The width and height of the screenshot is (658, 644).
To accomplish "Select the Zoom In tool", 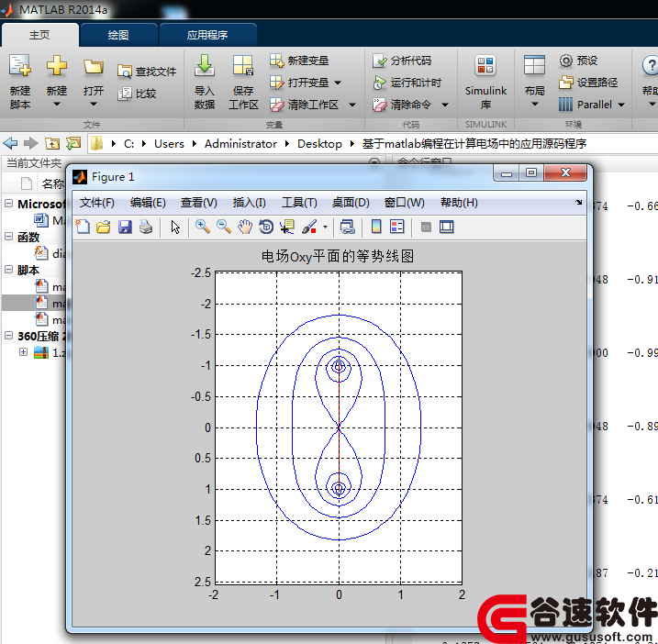I will tap(203, 227).
